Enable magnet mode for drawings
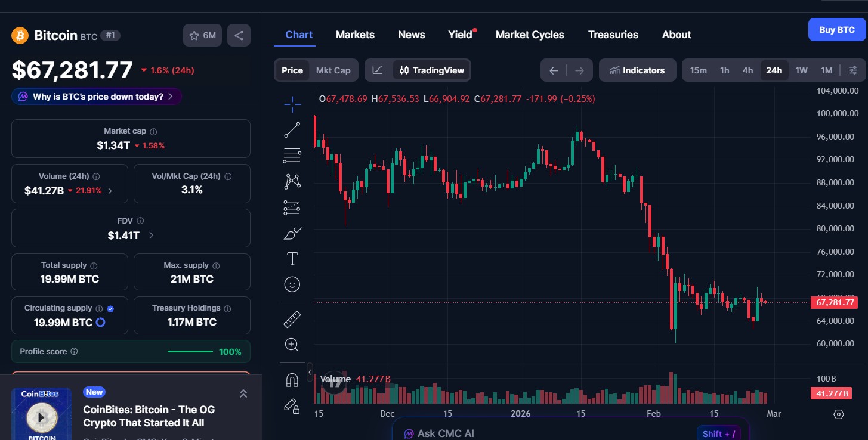This screenshot has height=440, width=868. coord(292,379)
